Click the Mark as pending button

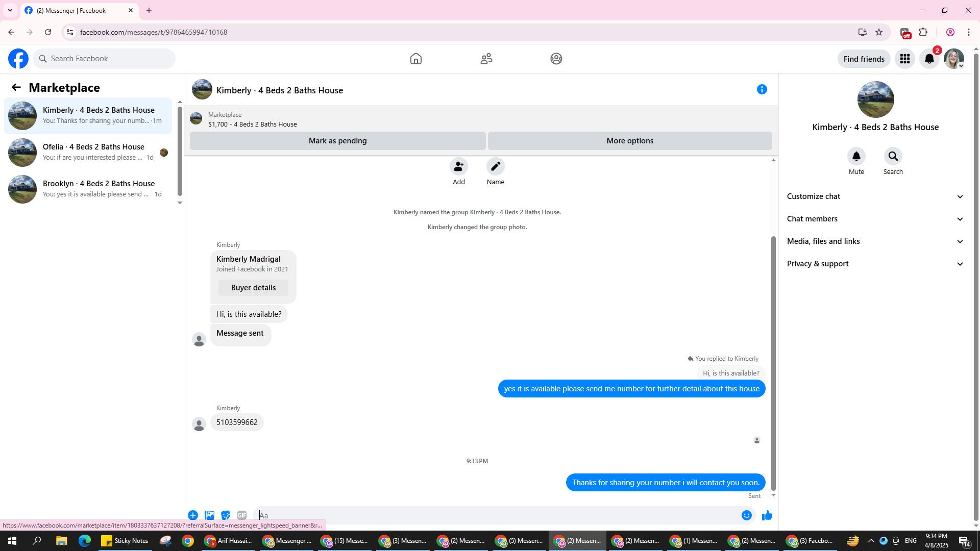click(x=337, y=141)
